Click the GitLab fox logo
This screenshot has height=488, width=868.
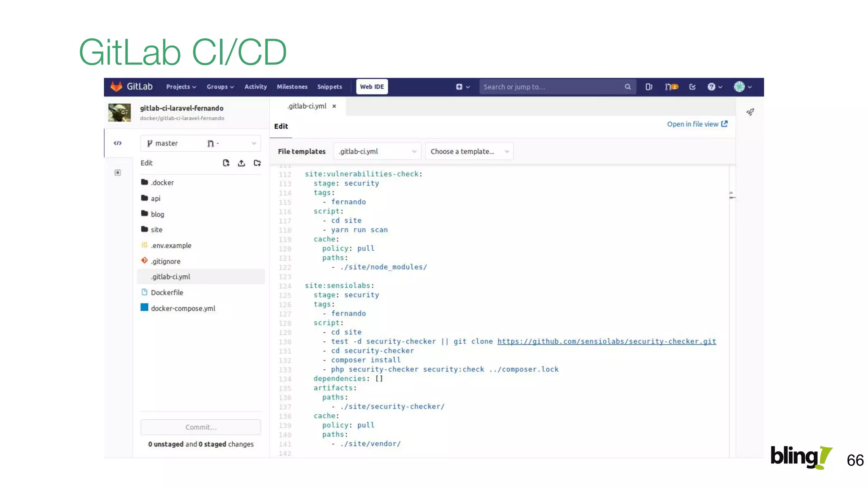point(116,86)
